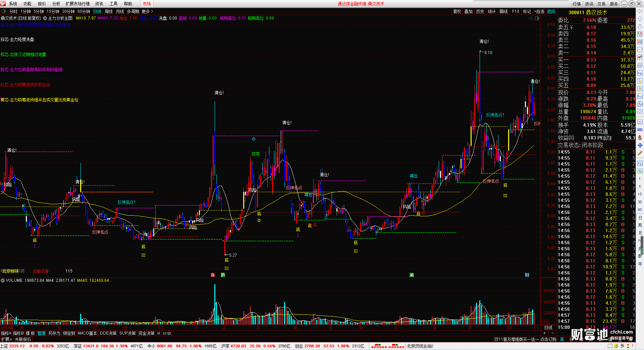The height and width of the screenshot is (350, 644).
Task: Click the 交易 button at top right
Action: coord(601,4)
